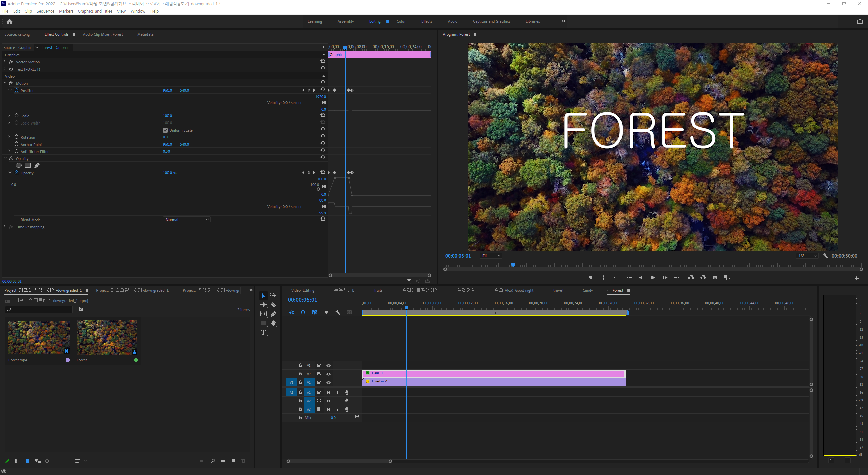Image resolution: width=868 pixels, height=475 pixels.
Task: Select the Pen tool in tools panel
Action: pyautogui.click(x=273, y=314)
